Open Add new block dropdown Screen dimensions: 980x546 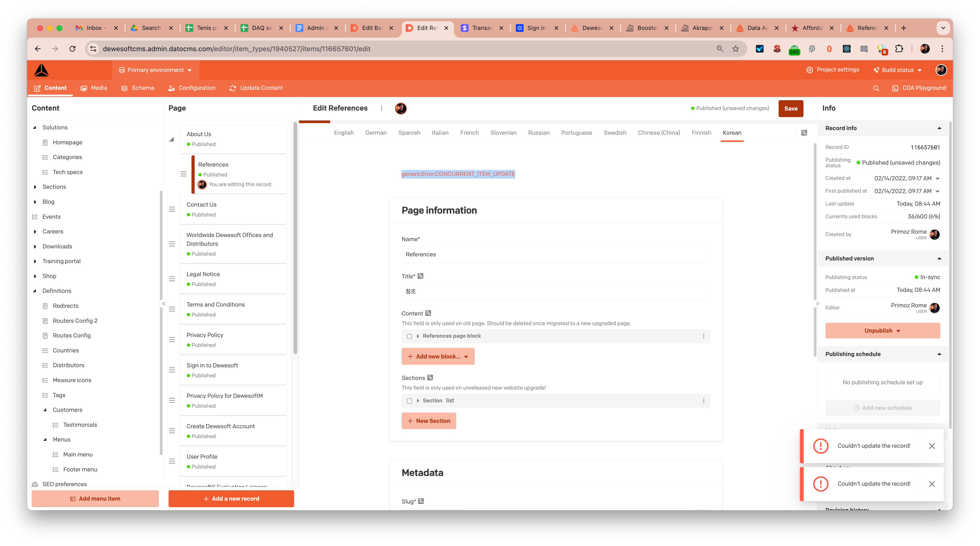pos(438,356)
